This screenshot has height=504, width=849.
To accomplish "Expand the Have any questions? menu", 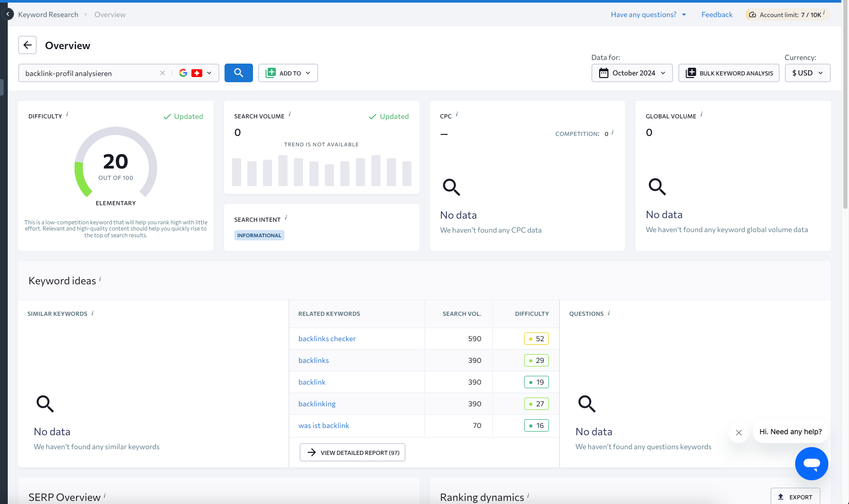I will pyautogui.click(x=648, y=14).
